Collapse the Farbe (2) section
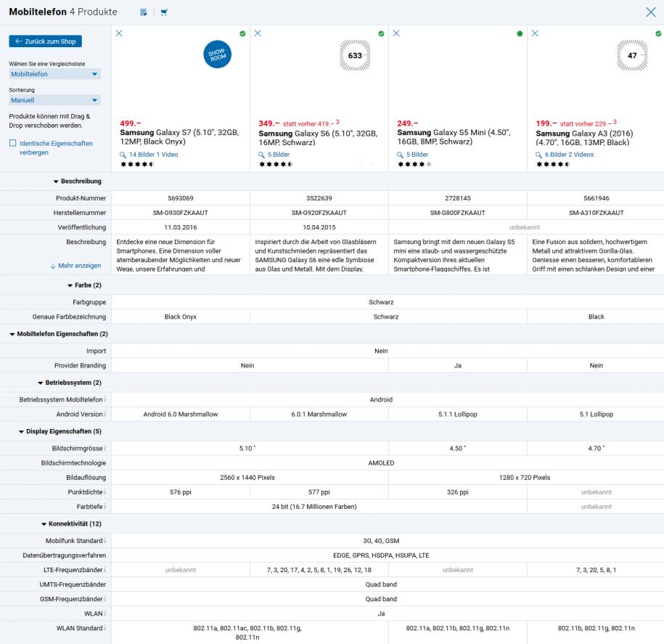This screenshot has width=664, height=644. tap(84, 285)
